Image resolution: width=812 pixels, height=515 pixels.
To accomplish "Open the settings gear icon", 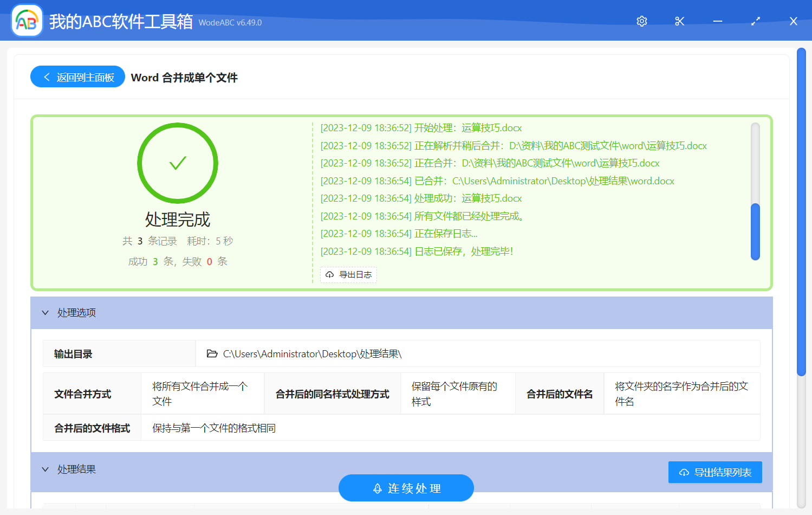I will 642,21.
